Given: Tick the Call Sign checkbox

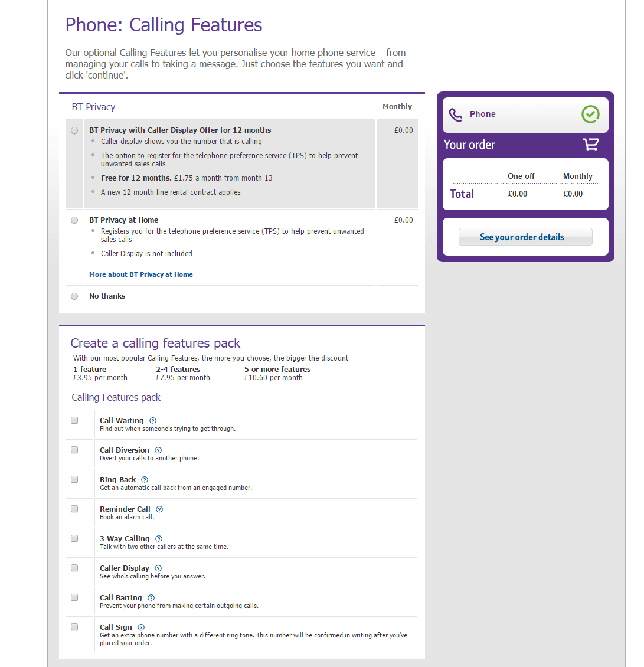Looking at the screenshot, I should coord(74,627).
